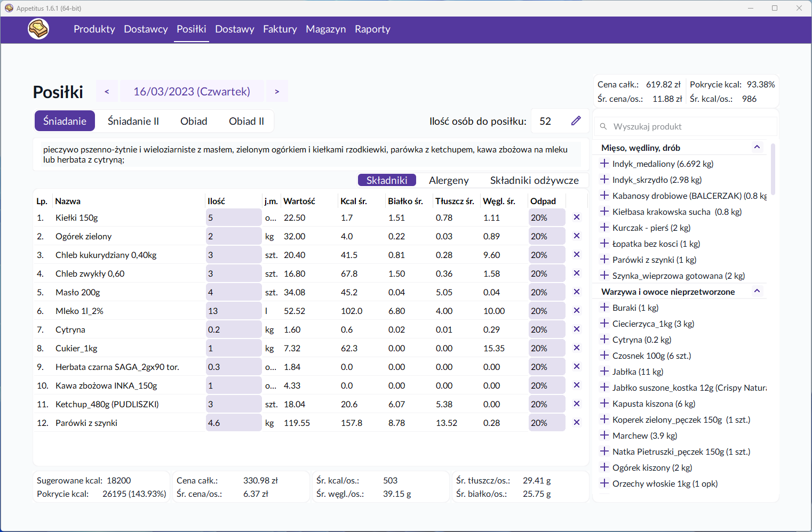Switch to Alergeny view
The width and height of the screenshot is (812, 532).
[449, 180]
